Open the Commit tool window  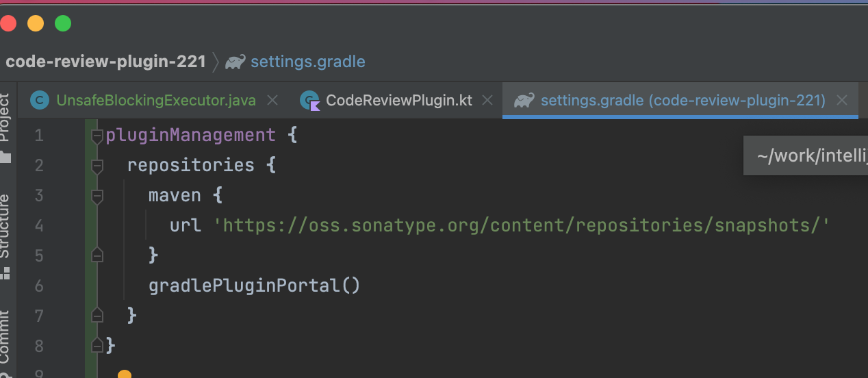point(5,337)
